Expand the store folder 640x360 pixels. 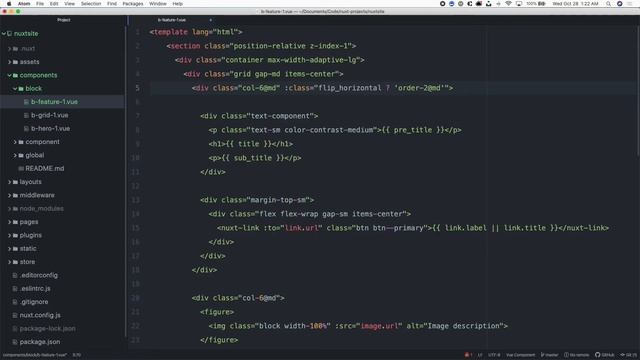coord(9,262)
